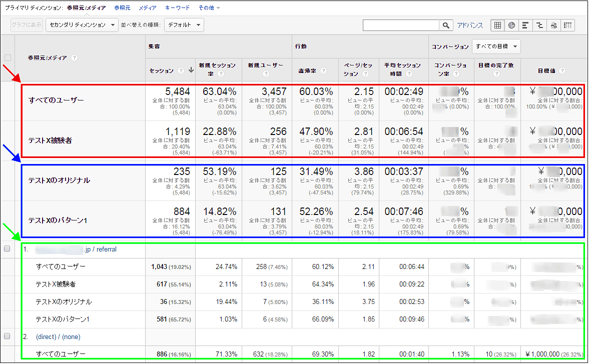Switch to data table view icon

(497, 25)
